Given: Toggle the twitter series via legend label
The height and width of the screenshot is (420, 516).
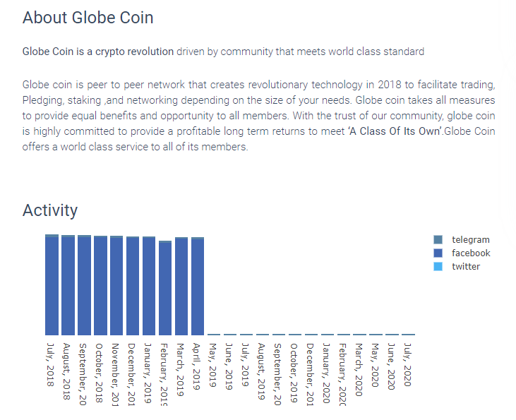Looking at the screenshot, I should tap(466, 267).
